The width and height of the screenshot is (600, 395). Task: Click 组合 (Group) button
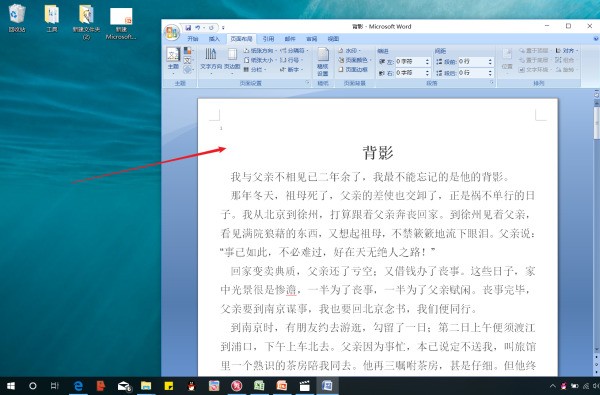click(x=565, y=60)
